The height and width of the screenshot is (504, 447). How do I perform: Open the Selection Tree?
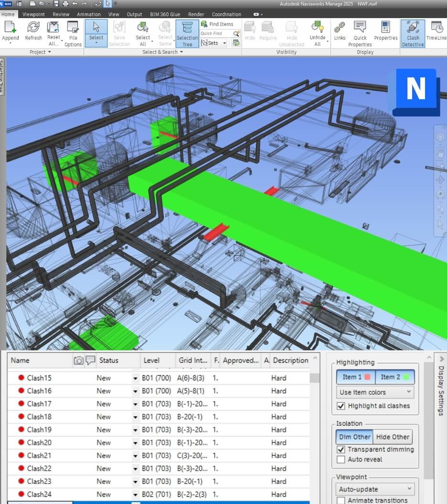point(187,33)
